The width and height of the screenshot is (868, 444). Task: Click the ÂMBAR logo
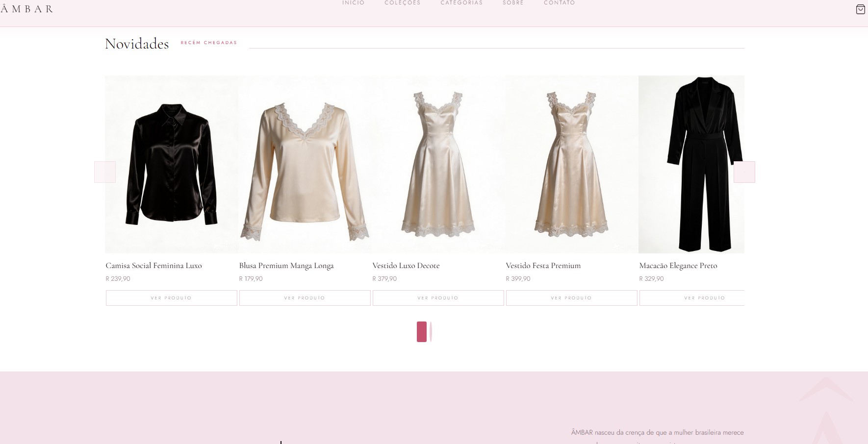pos(27,9)
